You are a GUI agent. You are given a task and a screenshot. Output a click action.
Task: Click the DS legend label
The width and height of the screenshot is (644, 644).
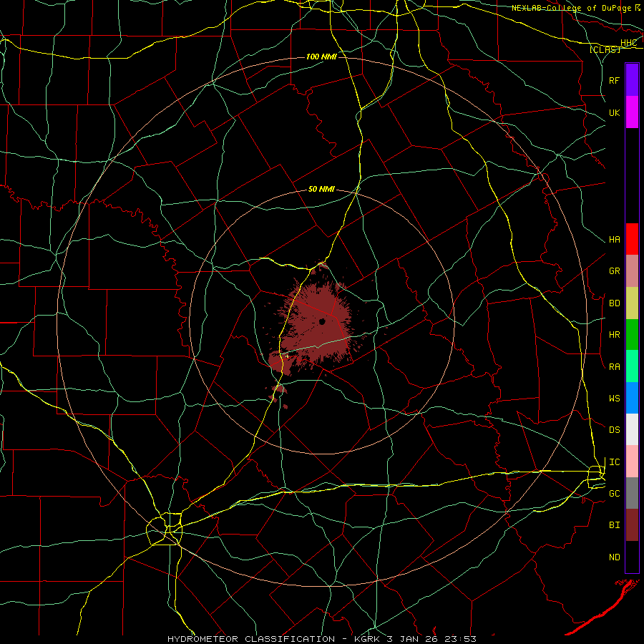[614, 430]
